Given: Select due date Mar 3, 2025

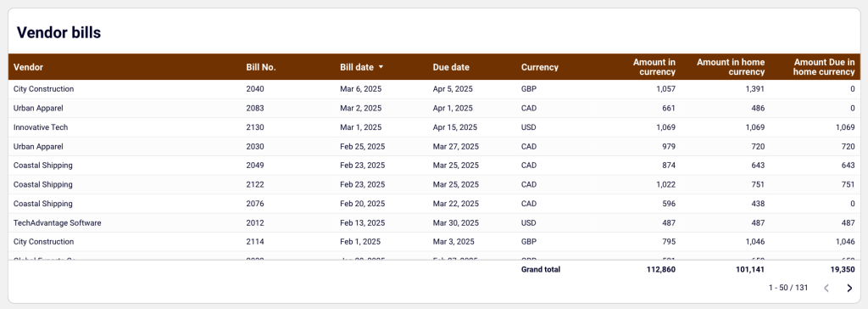Looking at the screenshot, I should (x=453, y=242).
